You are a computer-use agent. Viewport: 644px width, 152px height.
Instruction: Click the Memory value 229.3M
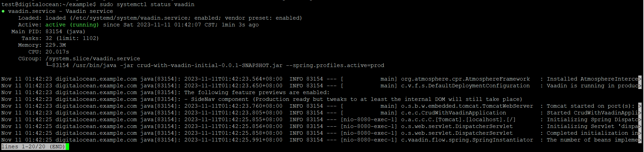click(x=56, y=45)
